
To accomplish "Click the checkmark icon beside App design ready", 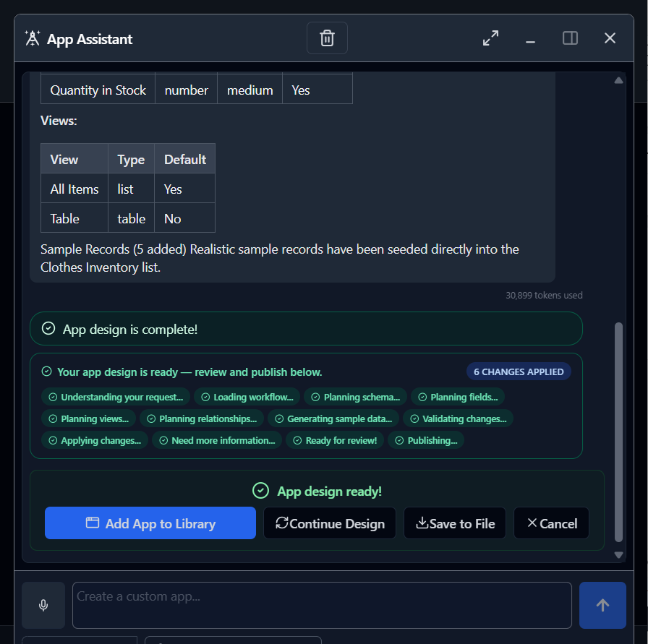I will tap(260, 491).
